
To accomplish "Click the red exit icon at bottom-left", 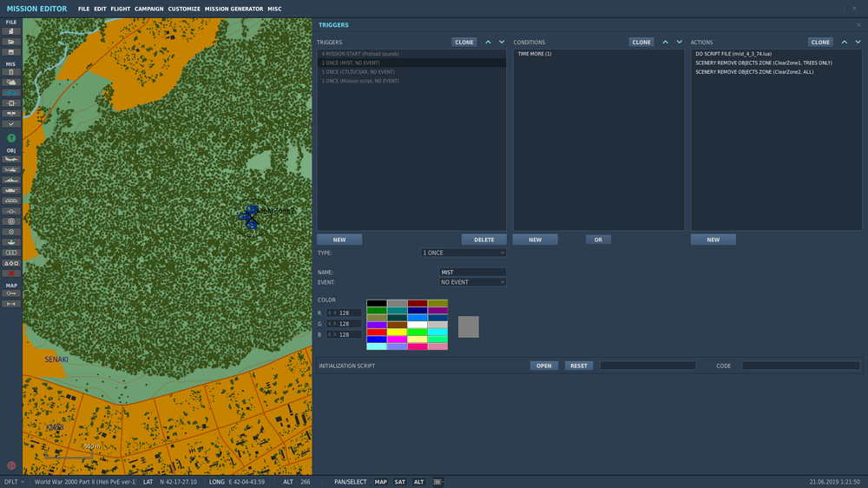I will pos(11,465).
